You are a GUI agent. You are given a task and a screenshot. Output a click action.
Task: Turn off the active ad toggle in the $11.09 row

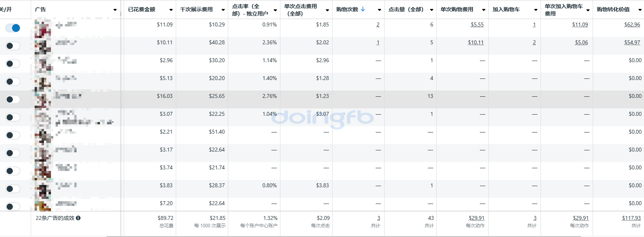coord(13,28)
